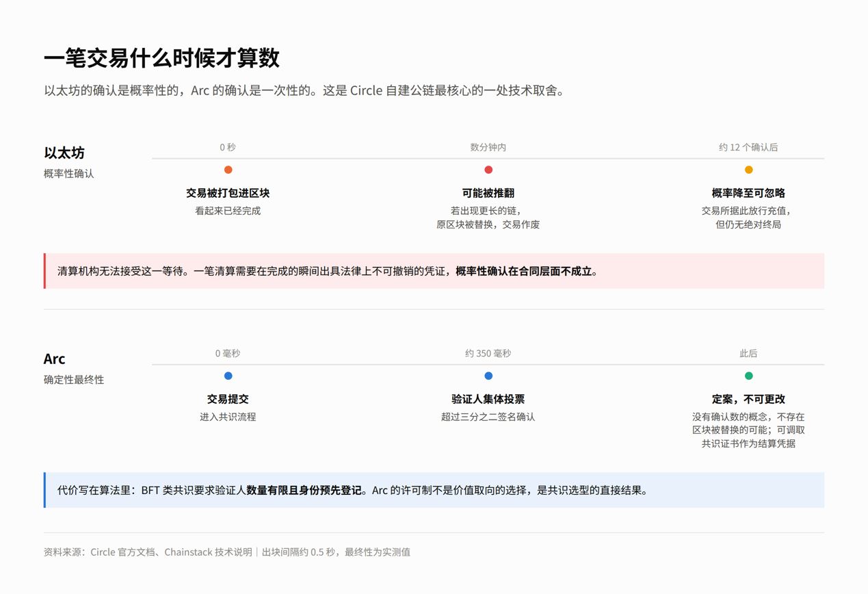The image size is (868, 594).
Task: Click the 概率降至可忽略 step label
Action: 748,193
